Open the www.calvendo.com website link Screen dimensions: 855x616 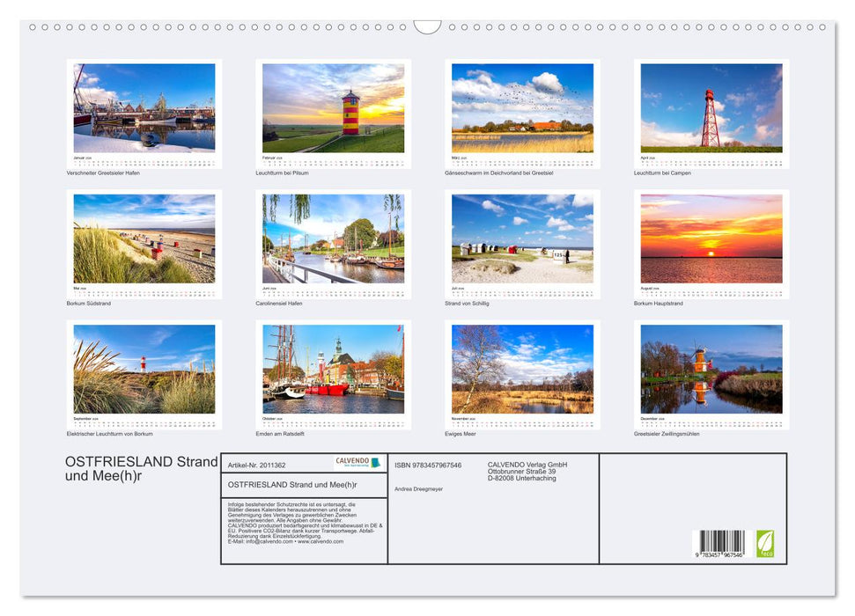[x=319, y=541]
